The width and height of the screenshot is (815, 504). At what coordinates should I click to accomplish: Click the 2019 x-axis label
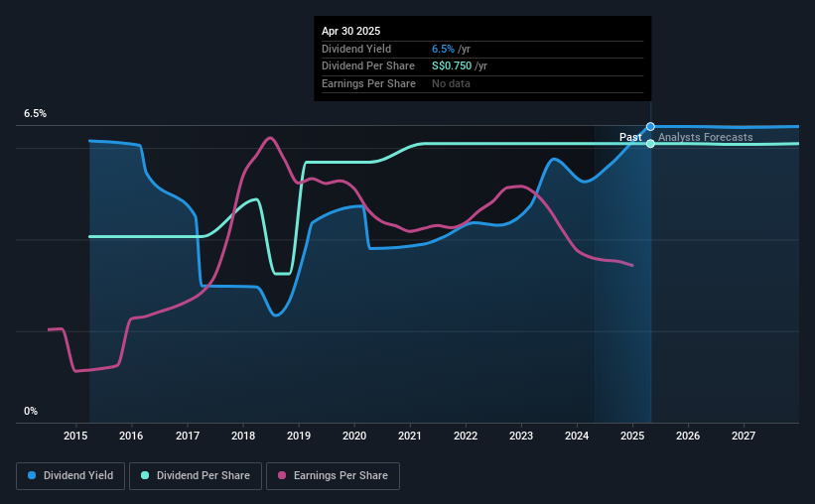pos(299,436)
